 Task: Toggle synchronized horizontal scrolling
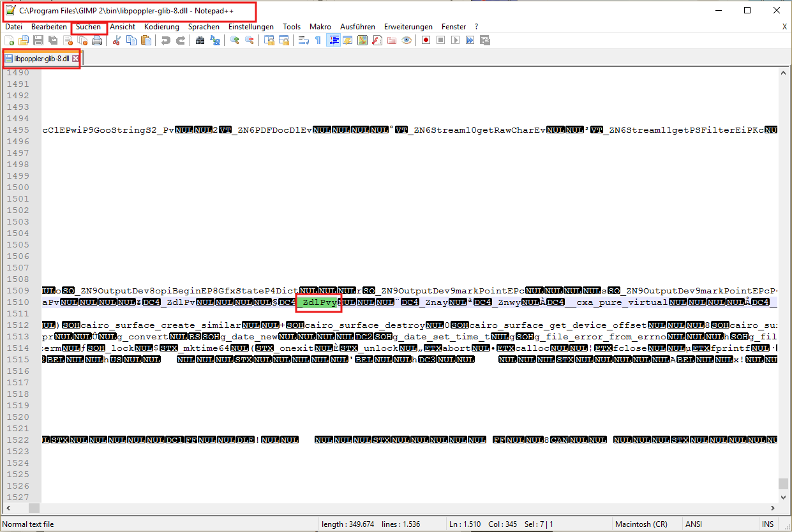284,40
